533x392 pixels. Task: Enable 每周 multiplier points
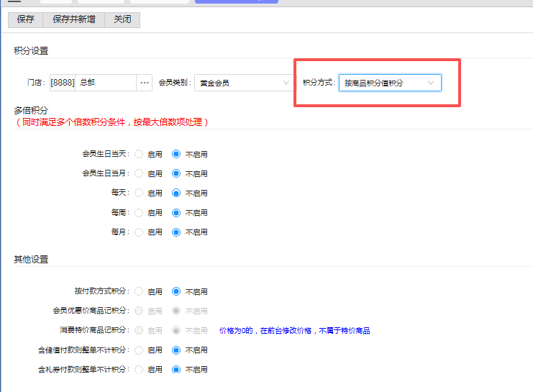pos(139,213)
